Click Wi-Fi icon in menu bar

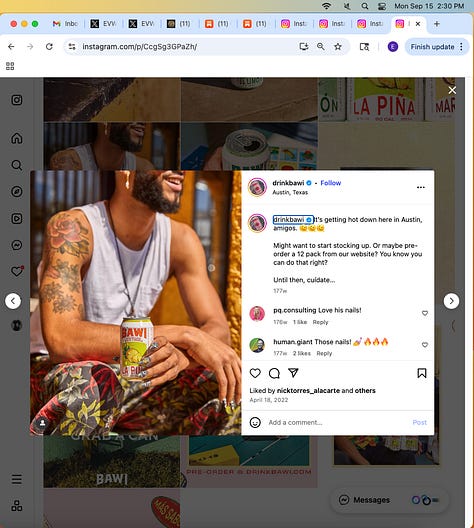(x=327, y=6)
